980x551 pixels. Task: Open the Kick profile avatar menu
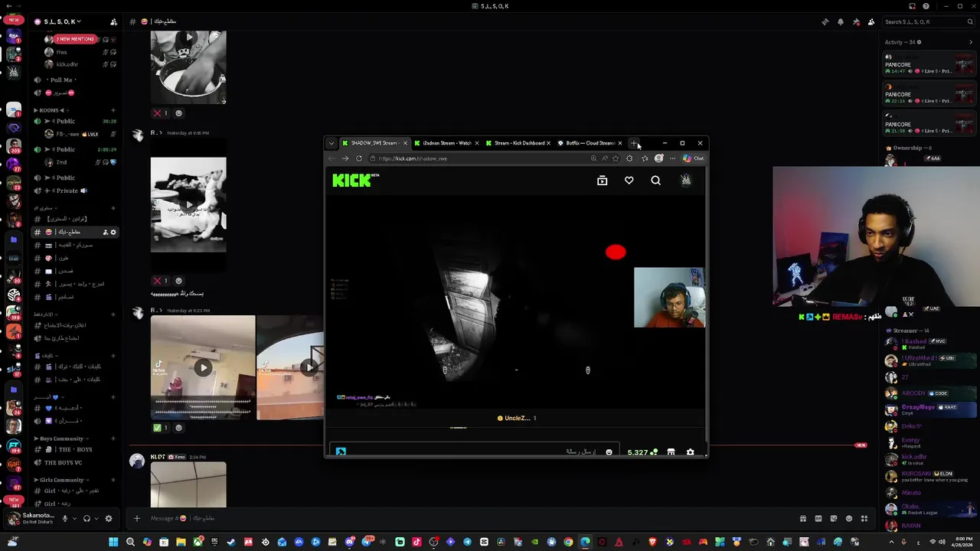(x=686, y=180)
